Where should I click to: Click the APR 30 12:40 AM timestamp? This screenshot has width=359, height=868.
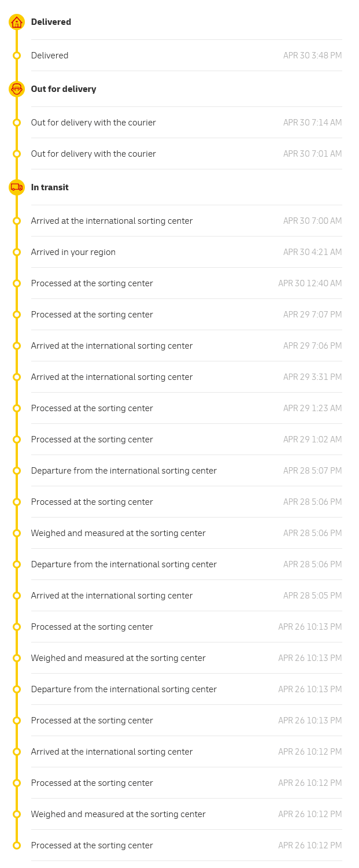pyautogui.click(x=310, y=283)
